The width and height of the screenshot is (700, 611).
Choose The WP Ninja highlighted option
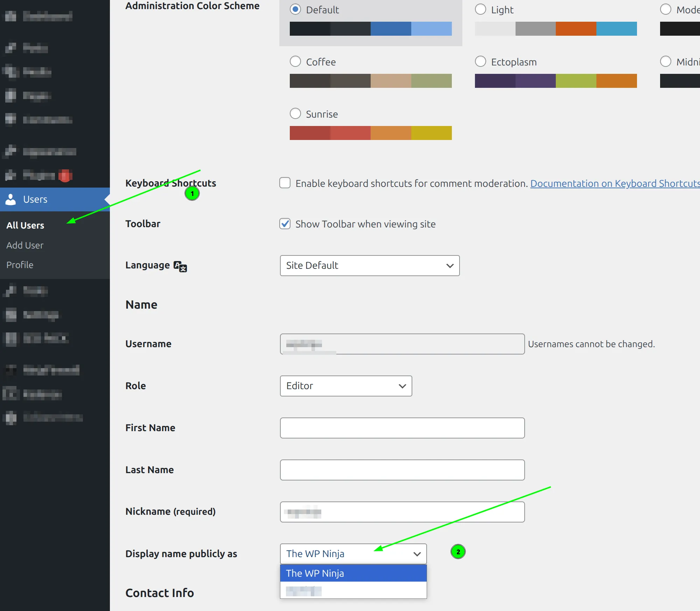click(x=353, y=573)
